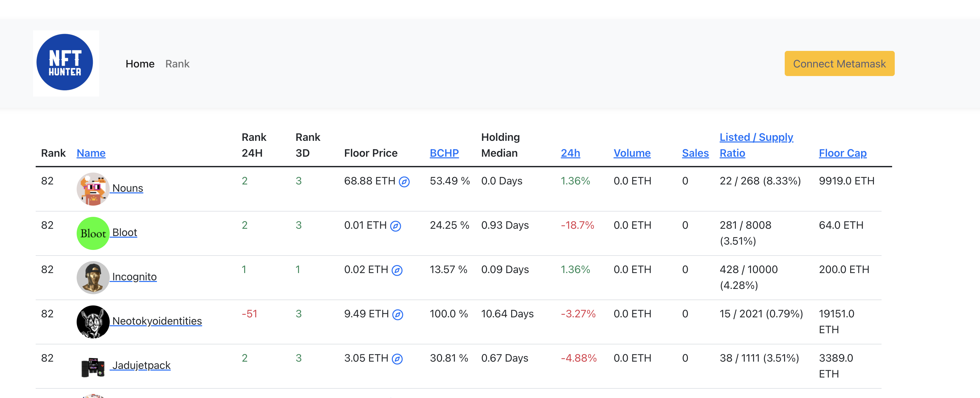The height and width of the screenshot is (398, 980).
Task: Go to the Home menu item
Action: 140,63
